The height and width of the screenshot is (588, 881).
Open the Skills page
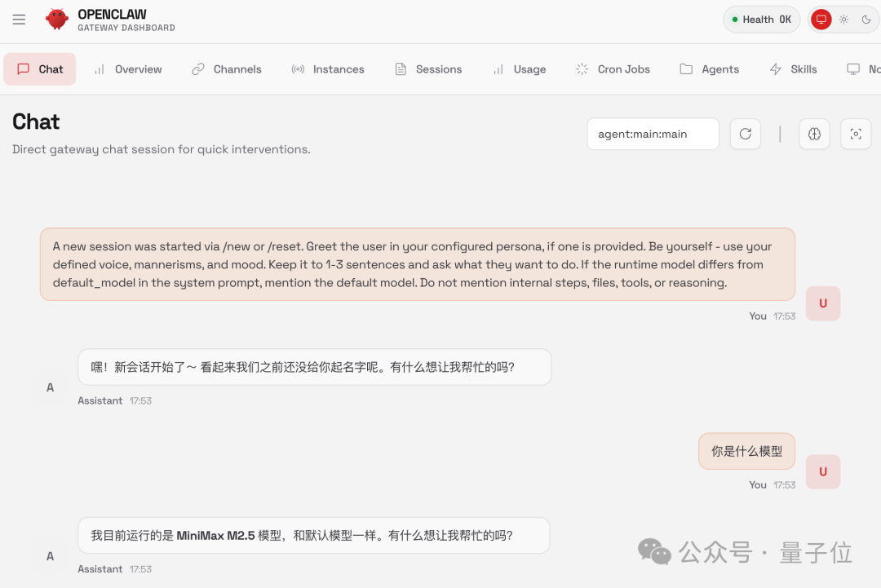point(792,69)
